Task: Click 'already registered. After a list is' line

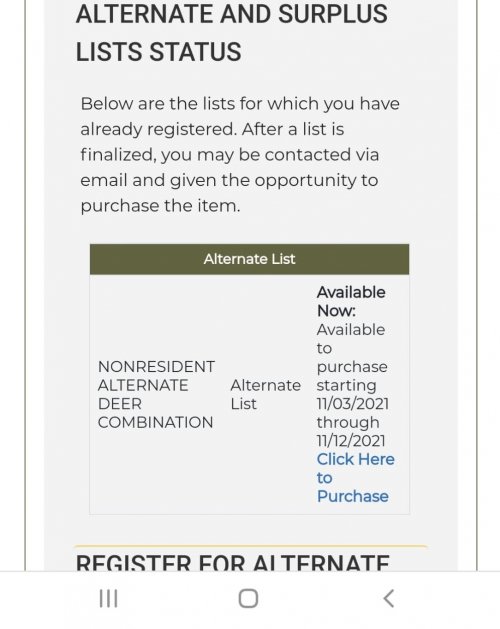Action: click(212, 129)
